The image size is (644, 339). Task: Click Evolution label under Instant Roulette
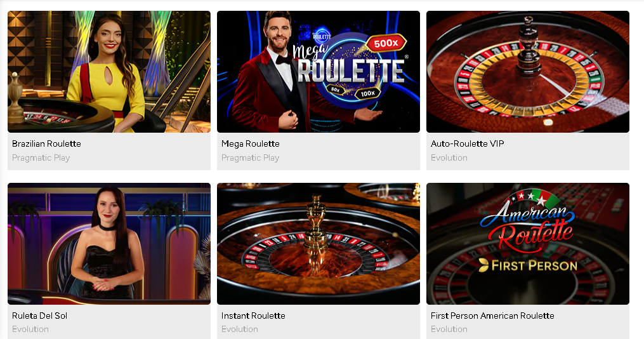pos(240,329)
